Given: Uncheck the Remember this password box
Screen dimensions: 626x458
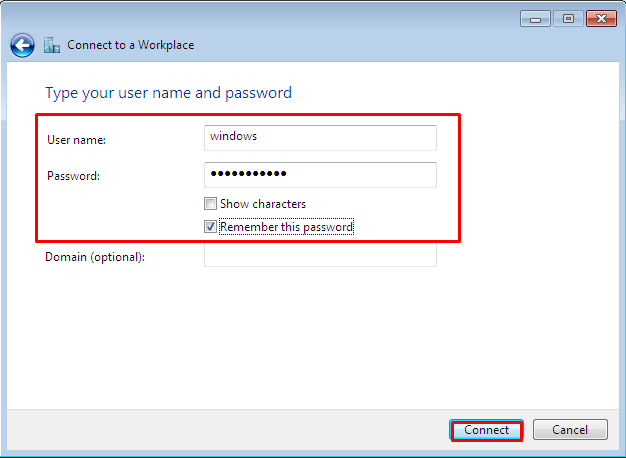Looking at the screenshot, I should 210,227.
